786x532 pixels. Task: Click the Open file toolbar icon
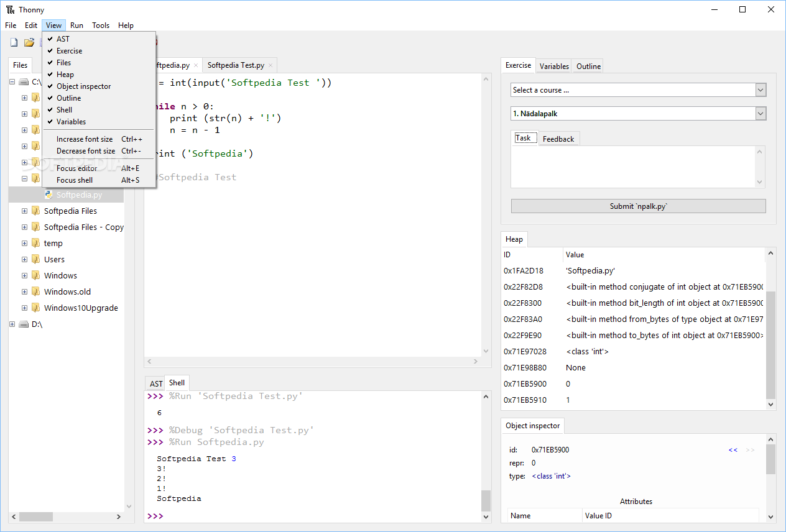tap(29, 42)
